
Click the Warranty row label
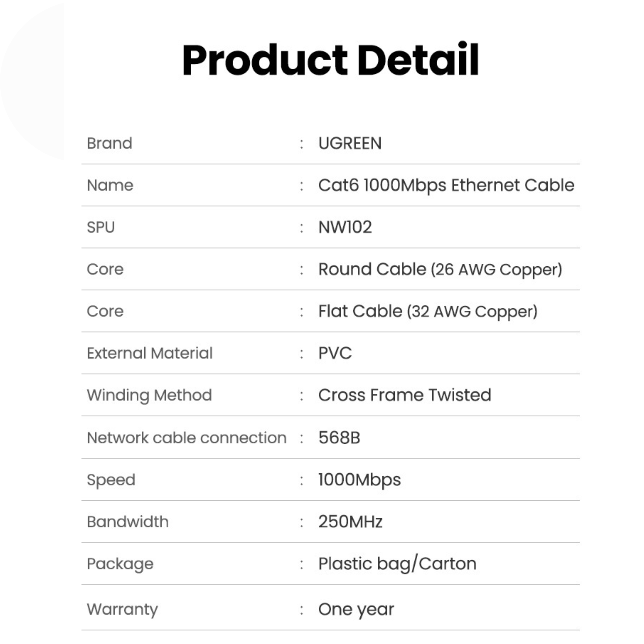(122, 609)
